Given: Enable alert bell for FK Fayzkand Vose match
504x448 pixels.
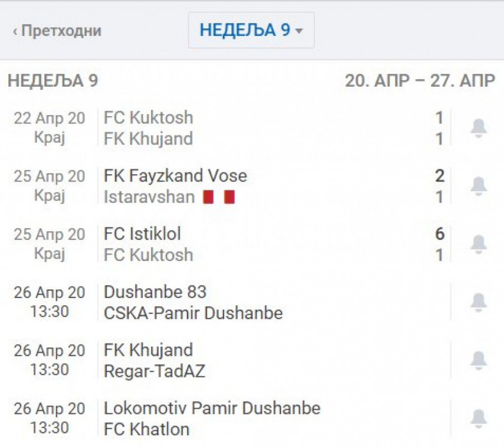Looking at the screenshot, I should coord(478,186).
